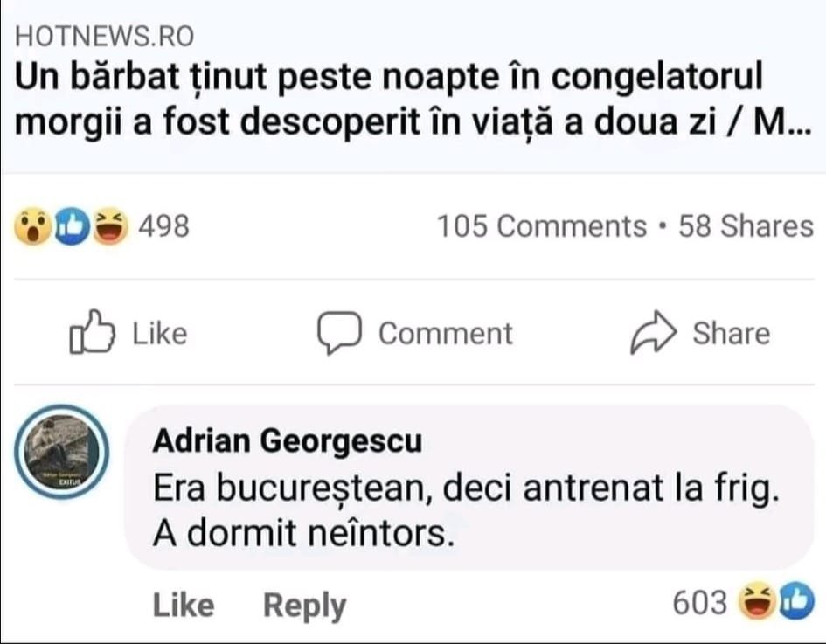Viewport: 826px width, 644px height.
Task: Click the speech bubble Comment icon
Action: [339, 333]
